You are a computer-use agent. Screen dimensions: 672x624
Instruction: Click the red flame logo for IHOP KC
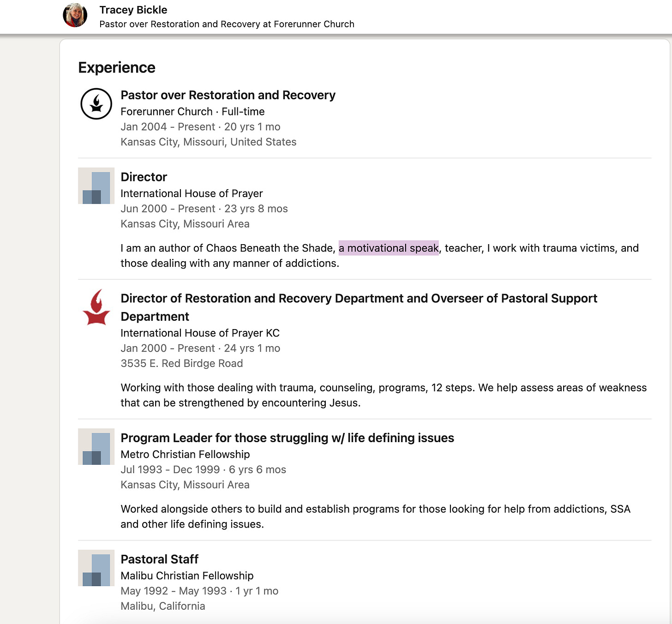(x=96, y=307)
